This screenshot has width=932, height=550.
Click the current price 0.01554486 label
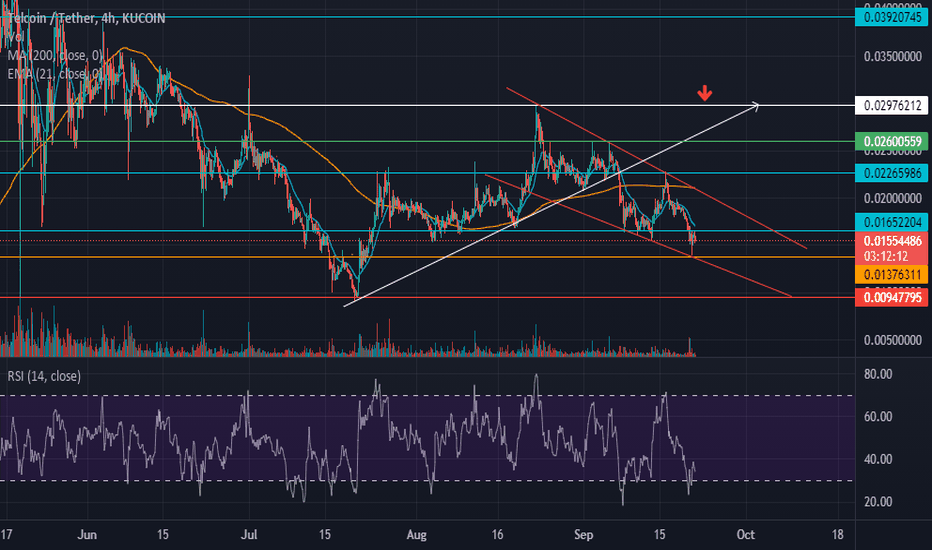892,241
